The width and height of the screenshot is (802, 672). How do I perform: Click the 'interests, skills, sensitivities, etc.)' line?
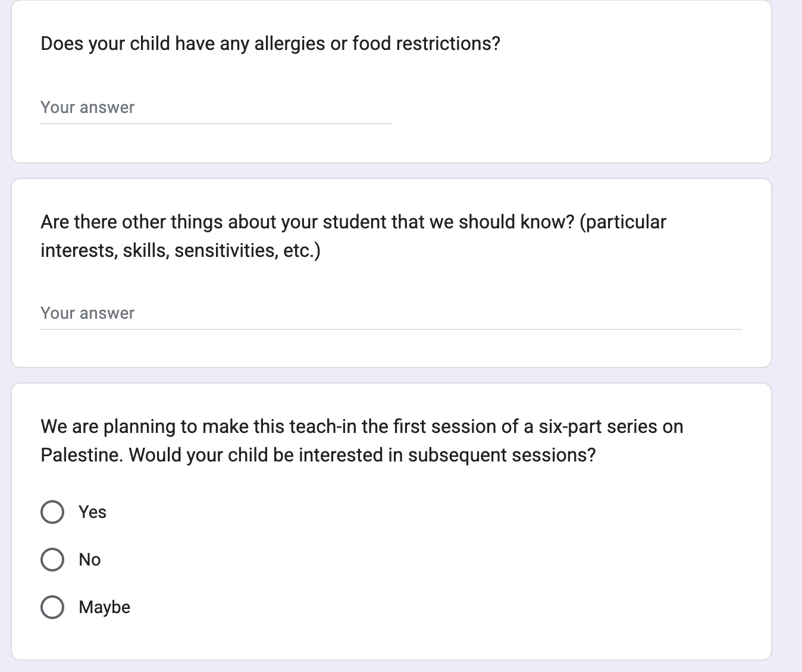coord(180,250)
